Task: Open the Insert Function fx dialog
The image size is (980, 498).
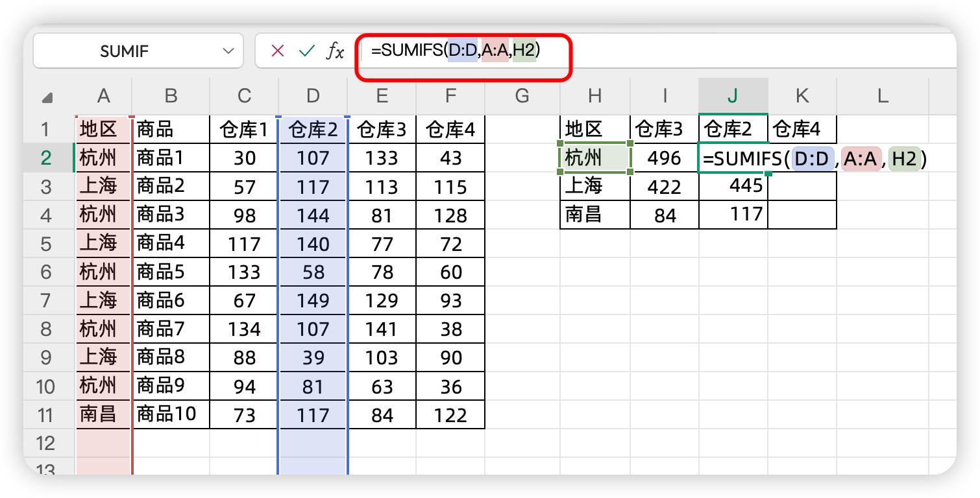Action: coord(335,51)
